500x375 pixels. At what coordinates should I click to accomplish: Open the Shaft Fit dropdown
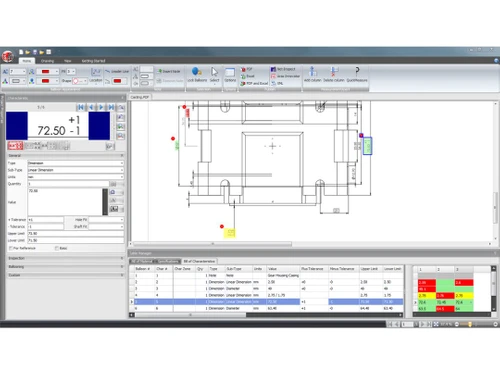106,227
